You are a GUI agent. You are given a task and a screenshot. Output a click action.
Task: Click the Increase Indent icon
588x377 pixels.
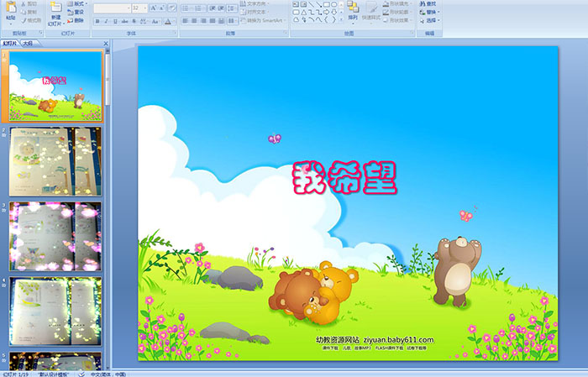click(x=221, y=8)
